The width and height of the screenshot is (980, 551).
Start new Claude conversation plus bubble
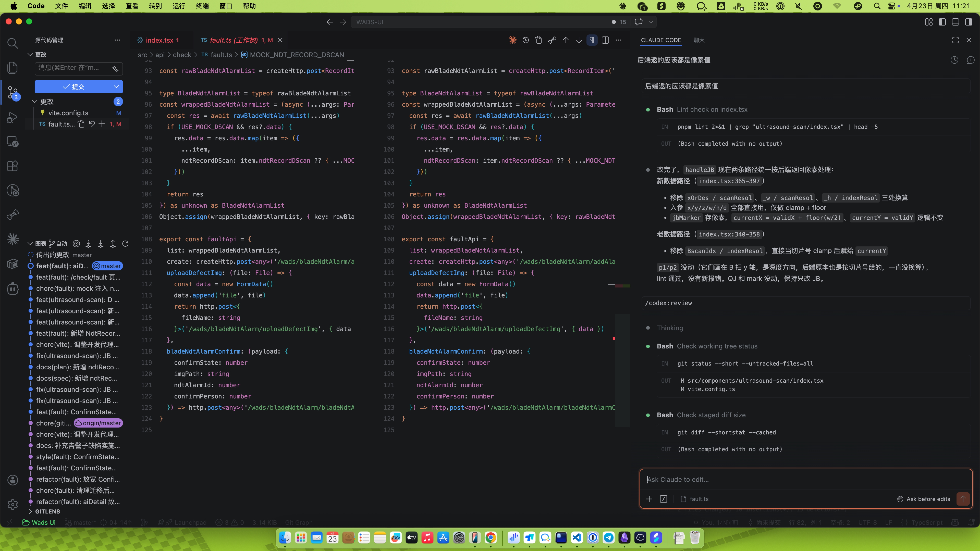(971, 60)
